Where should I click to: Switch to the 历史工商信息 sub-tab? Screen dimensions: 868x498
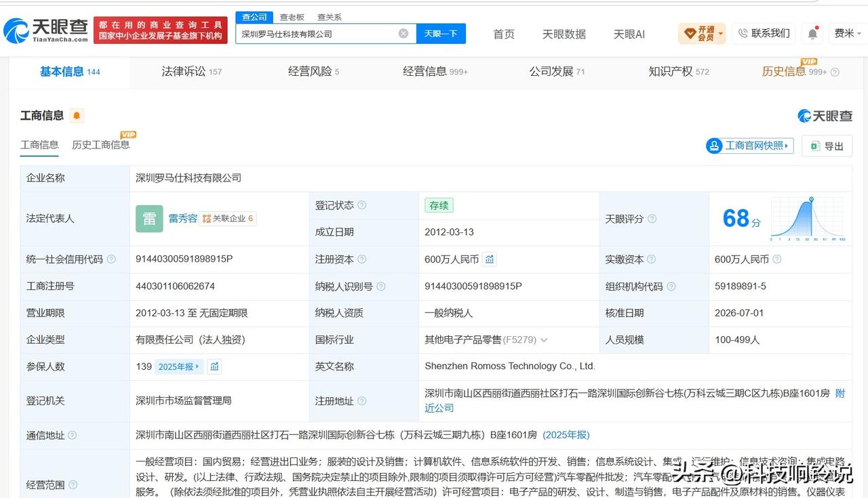pyautogui.click(x=100, y=144)
